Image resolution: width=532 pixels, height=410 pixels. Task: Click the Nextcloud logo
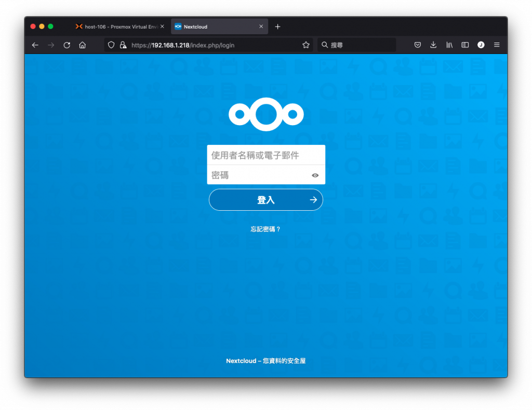[266, 114]
